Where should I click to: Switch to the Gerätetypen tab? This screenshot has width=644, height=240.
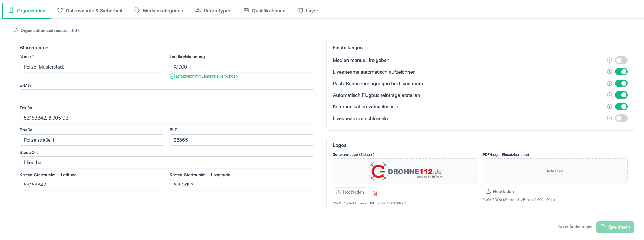tap(214, 11)
